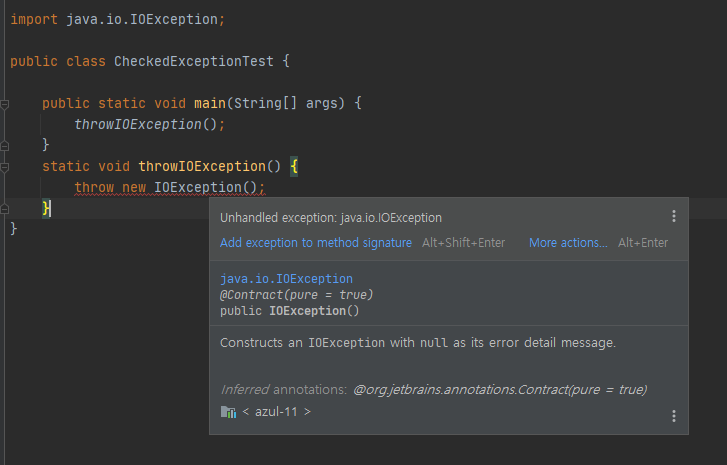727x465 pixels.
Task: Click 'Add exception to method signature' link
Action: click(x=316, y=242)
